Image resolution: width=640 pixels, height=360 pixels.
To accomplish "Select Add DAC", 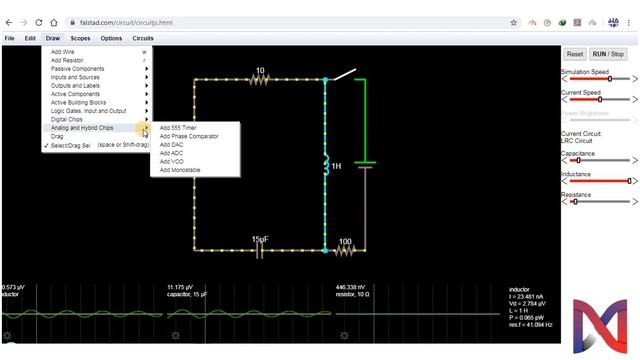I will click(x=195, y=144).
